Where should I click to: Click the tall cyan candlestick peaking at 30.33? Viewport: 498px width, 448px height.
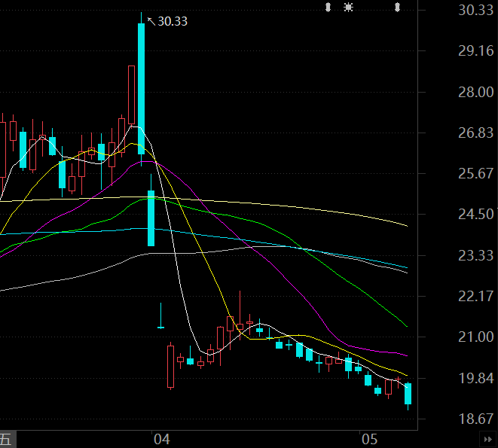click(142, 89)
